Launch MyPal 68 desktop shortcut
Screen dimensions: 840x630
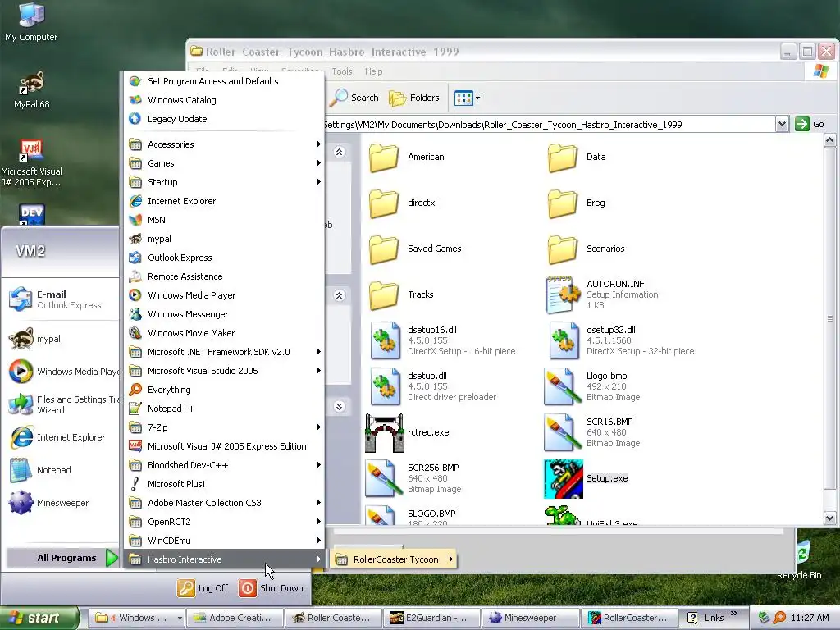(31, 89)
